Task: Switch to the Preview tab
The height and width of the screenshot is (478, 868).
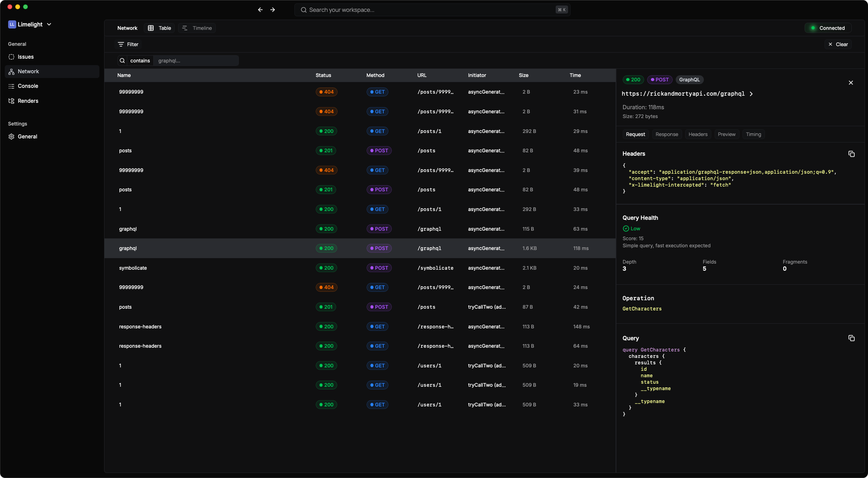Action: [727, 134]
